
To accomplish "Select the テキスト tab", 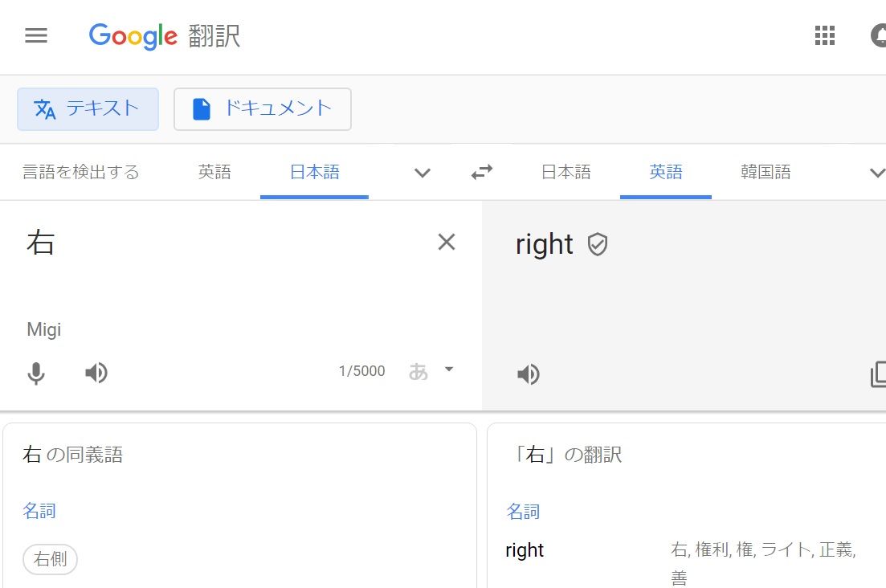I will point(88,108).
